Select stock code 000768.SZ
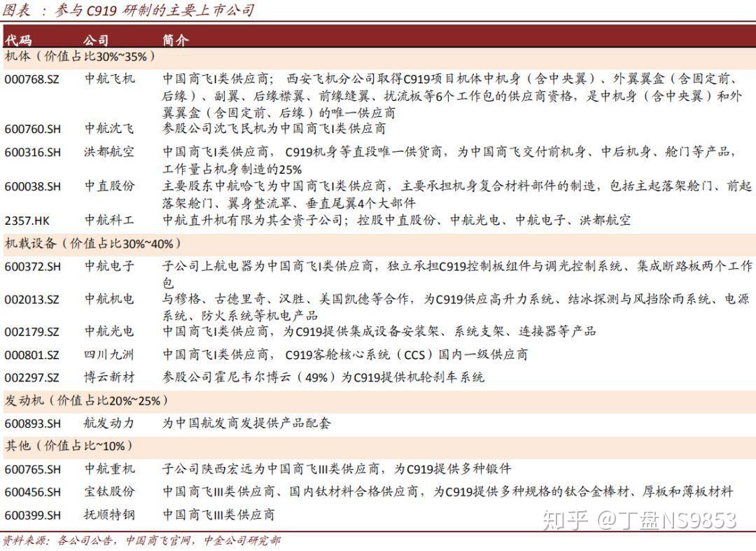756x551 pixels. 31,78
